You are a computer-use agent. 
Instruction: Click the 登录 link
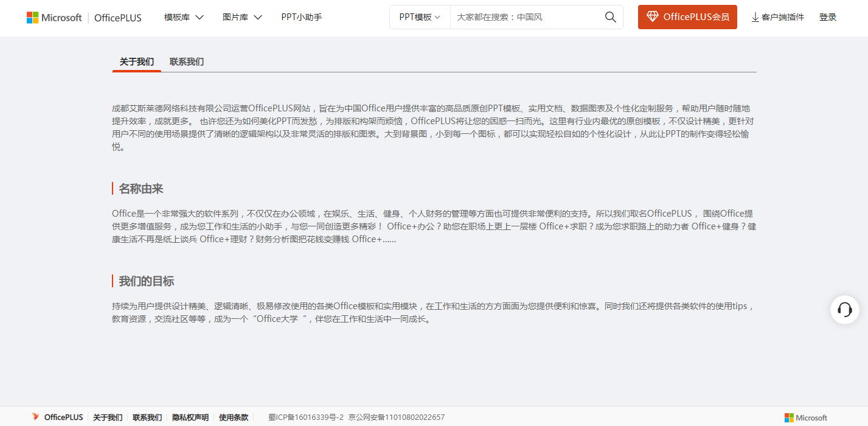(828, 17)
